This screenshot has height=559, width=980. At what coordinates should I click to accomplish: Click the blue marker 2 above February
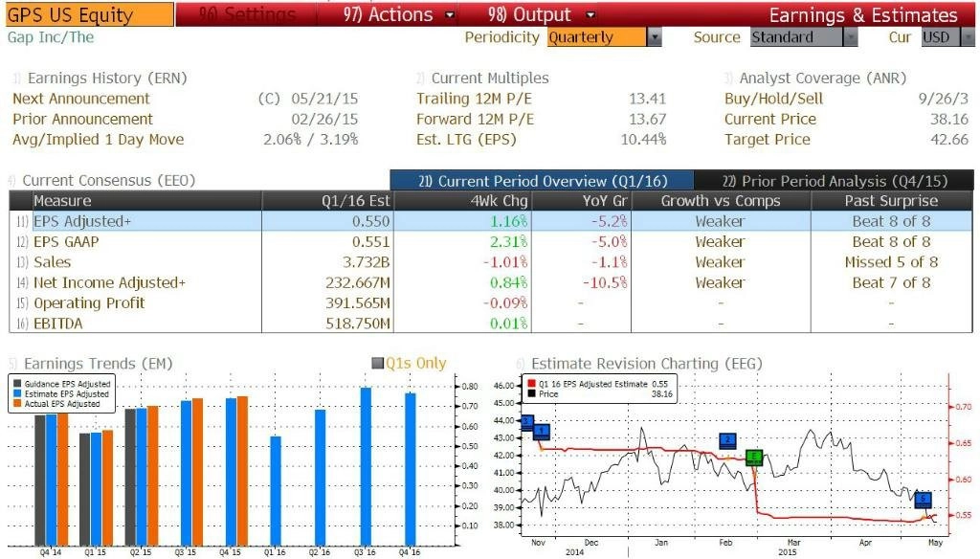727,440
